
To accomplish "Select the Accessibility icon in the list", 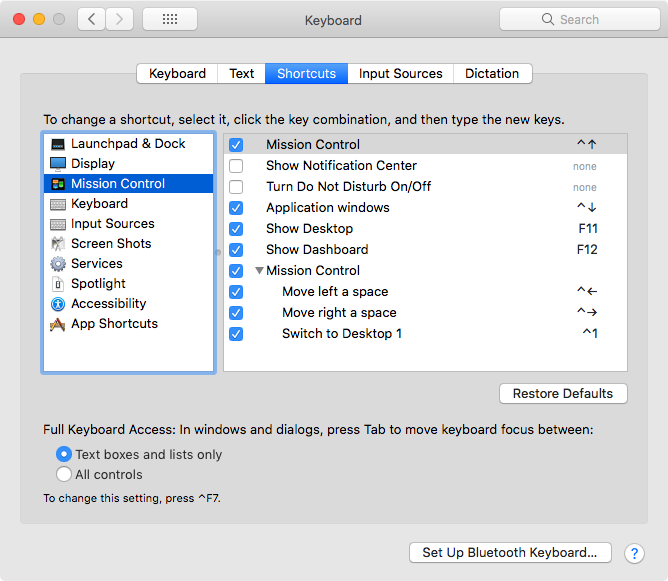I will tap(58, 304).
